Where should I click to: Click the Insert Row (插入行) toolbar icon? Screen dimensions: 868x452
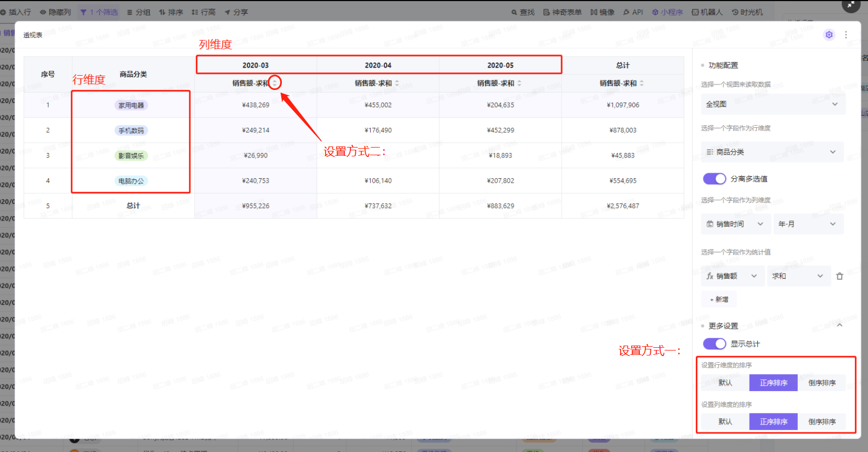tap(3, 12)
